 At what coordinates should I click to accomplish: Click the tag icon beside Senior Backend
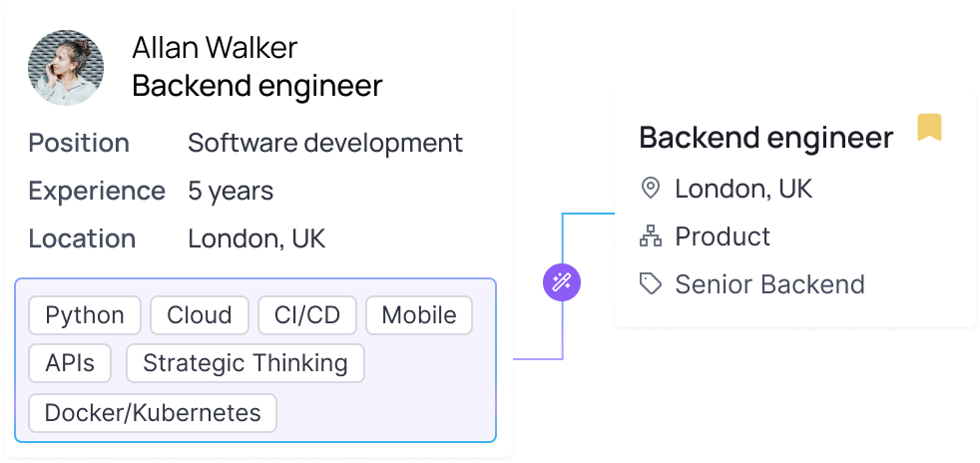pos(651,284)
